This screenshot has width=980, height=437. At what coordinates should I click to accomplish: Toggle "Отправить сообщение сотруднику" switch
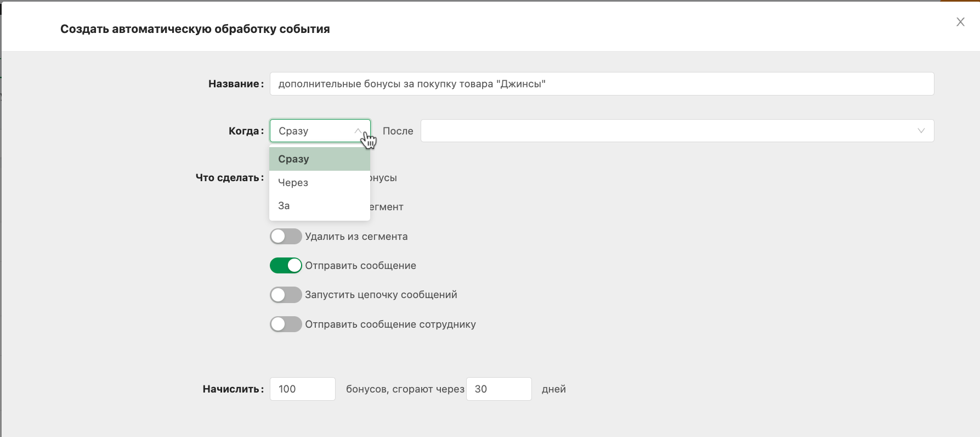coord(286,324)
